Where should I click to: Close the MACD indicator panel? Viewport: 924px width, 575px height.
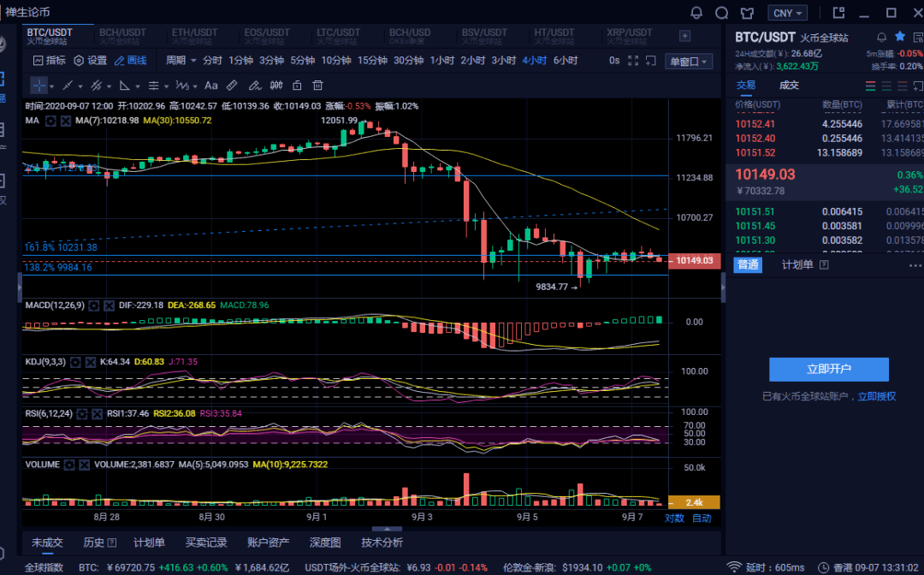[x=109, y=305]
